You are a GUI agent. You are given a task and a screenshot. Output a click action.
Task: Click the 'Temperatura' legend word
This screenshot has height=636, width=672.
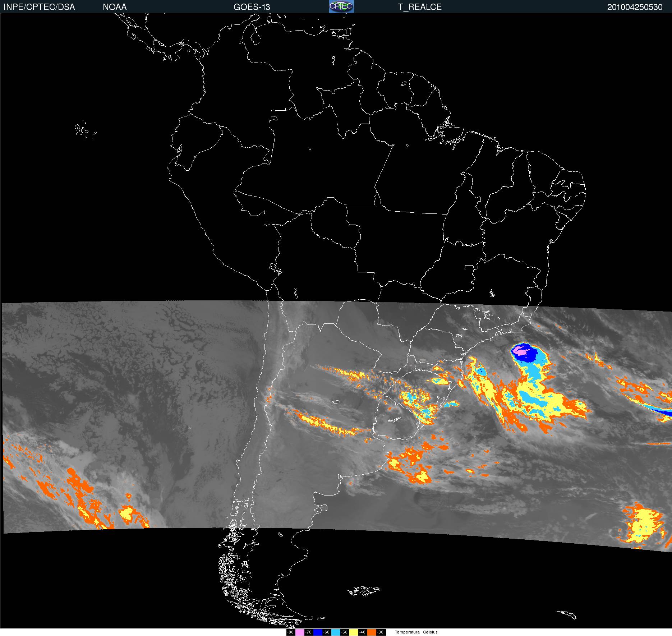click(407, 632)
